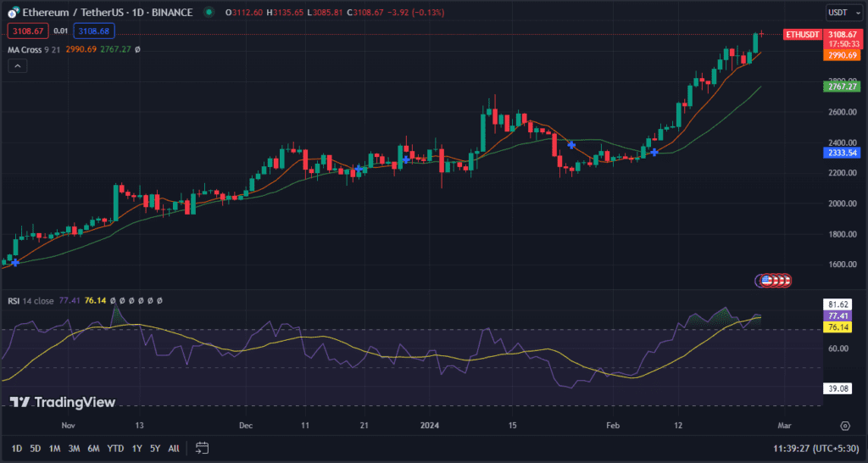Viewport: 868px width, 463px height.
Task: Switch to the 3M date range
Action: 75,448
